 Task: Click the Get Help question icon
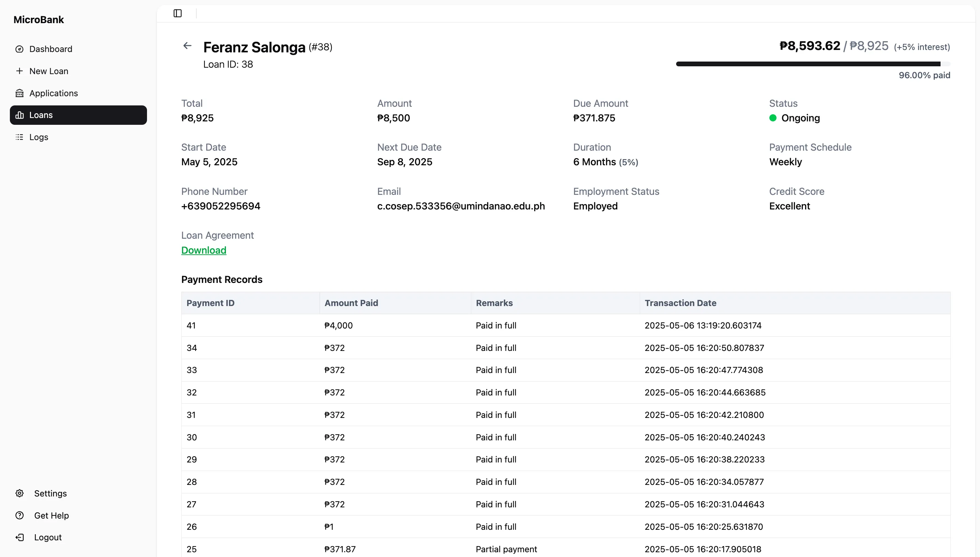coord(19,515)
